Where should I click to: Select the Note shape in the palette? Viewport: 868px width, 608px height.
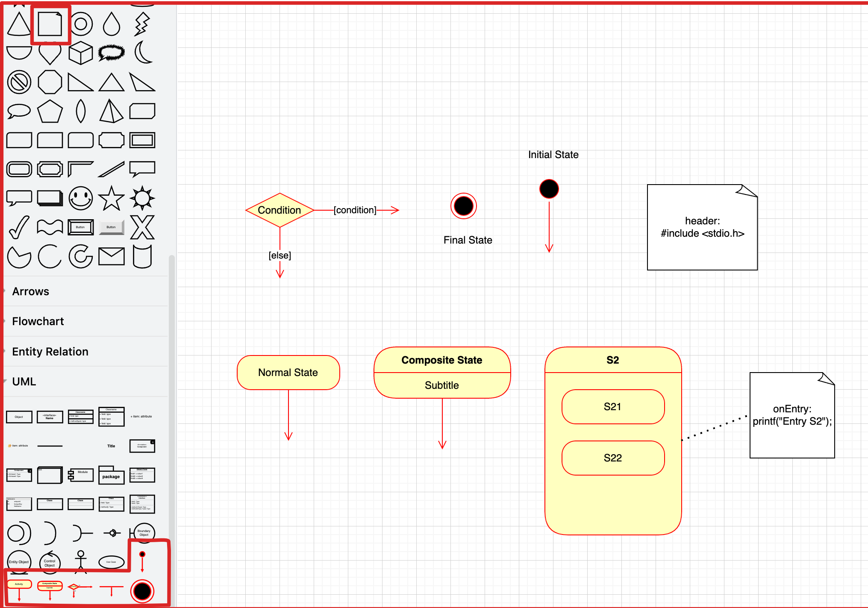(50, 24)
